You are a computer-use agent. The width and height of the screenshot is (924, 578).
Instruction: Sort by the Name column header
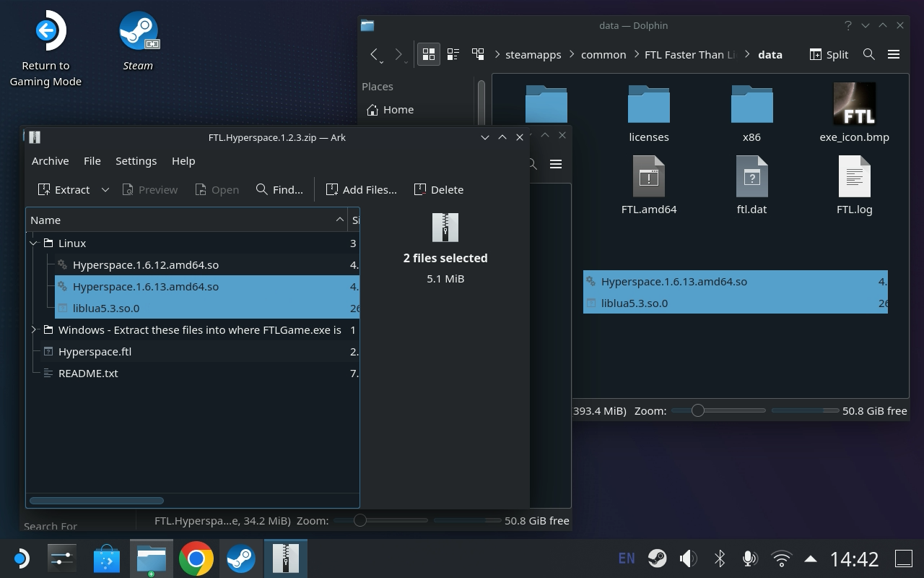187,220
